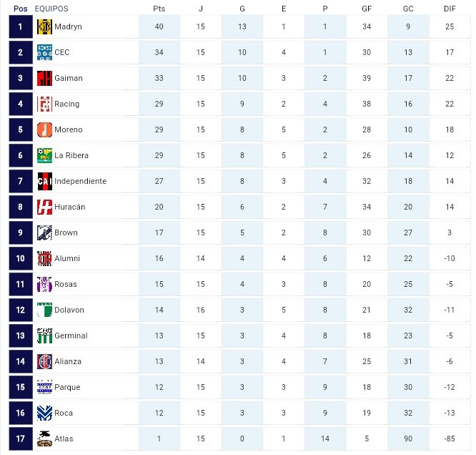
Task: Click the Dolavon green shield icon
Action: (44, 310)
